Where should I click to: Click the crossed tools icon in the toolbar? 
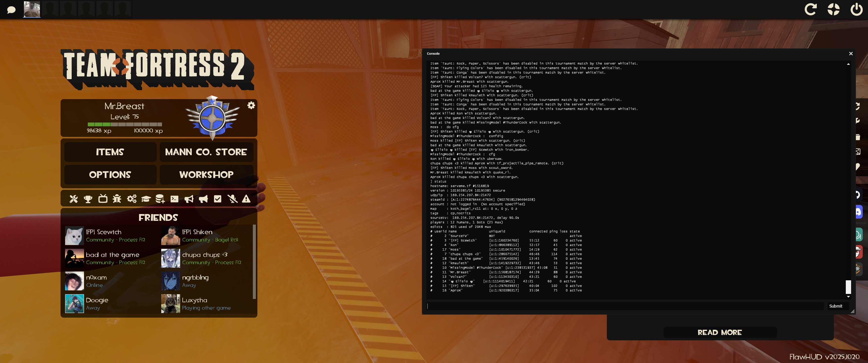(73, 199)
